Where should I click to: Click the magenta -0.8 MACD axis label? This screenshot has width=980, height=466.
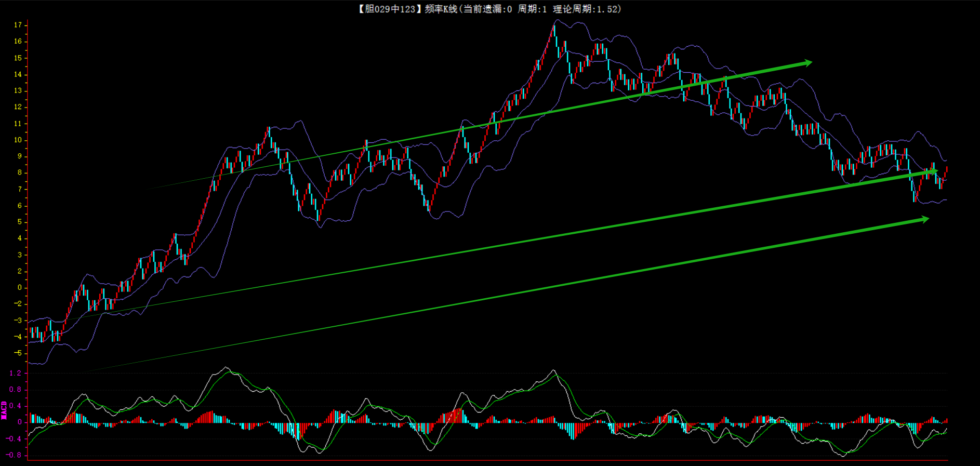(x=15, y=455)
